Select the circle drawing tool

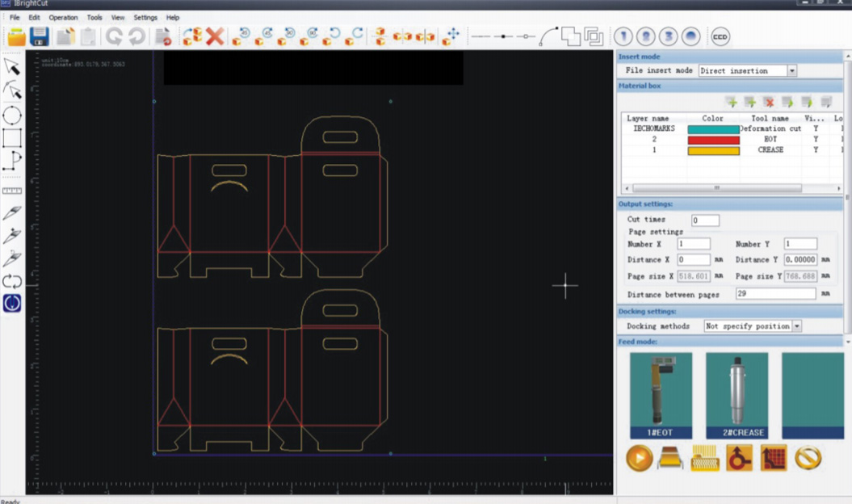point(12,115)
